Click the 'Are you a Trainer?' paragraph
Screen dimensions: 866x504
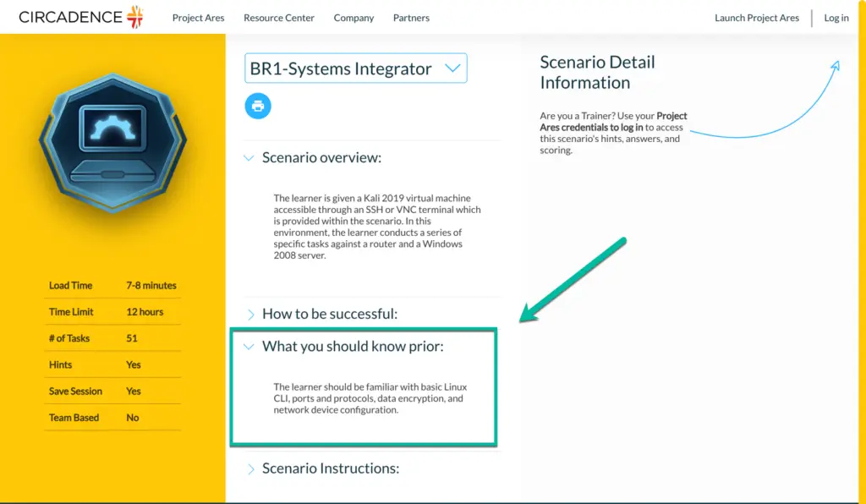(x=614, y=133)
